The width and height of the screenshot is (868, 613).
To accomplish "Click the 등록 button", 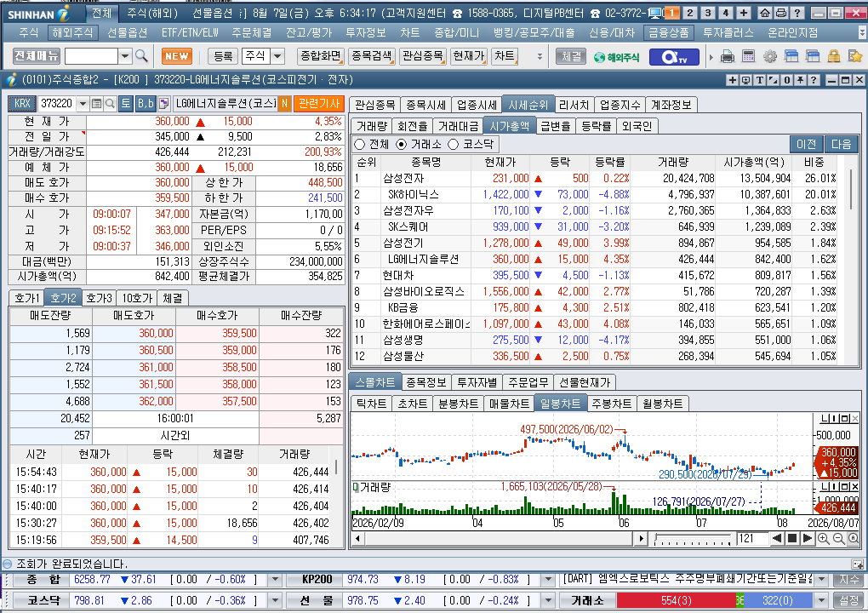I will [223, 56].
